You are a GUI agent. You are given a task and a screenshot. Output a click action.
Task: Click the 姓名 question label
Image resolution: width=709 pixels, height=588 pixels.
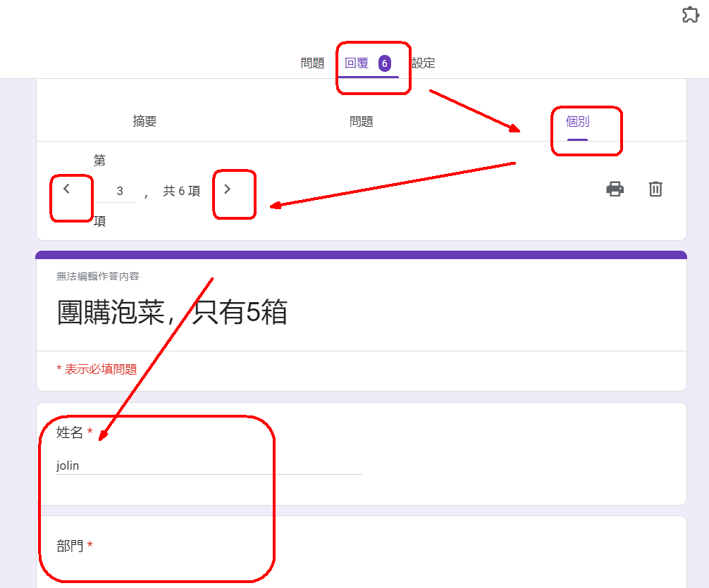pos(70,433)
